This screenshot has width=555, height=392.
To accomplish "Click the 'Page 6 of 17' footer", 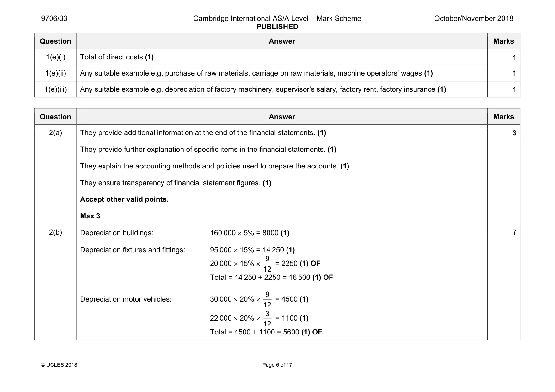I will tap(277, 365).
